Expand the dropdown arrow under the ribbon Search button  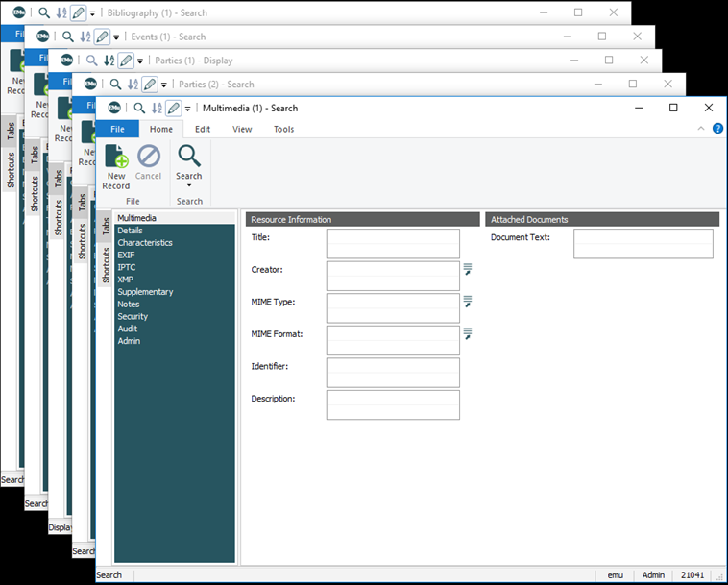coord(189,185)
